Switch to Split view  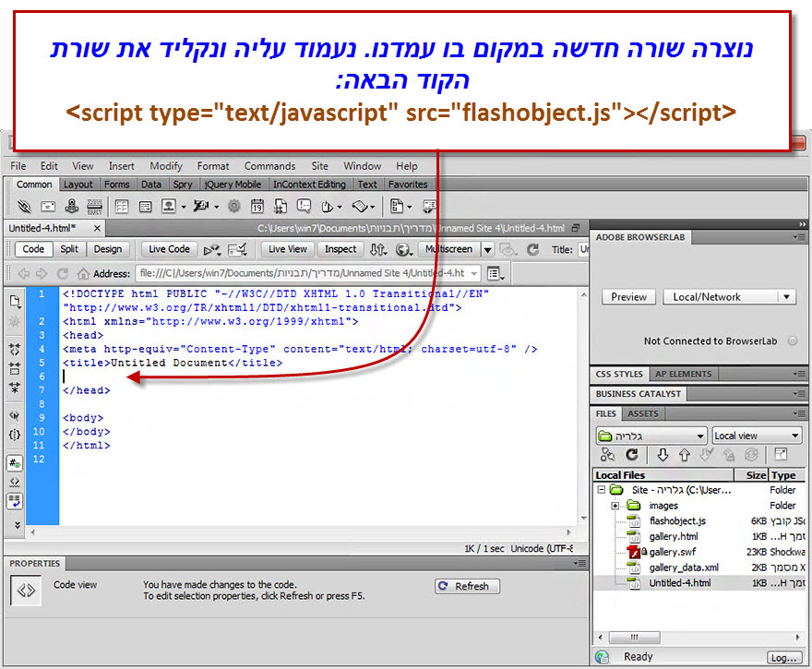coord(69,249)
